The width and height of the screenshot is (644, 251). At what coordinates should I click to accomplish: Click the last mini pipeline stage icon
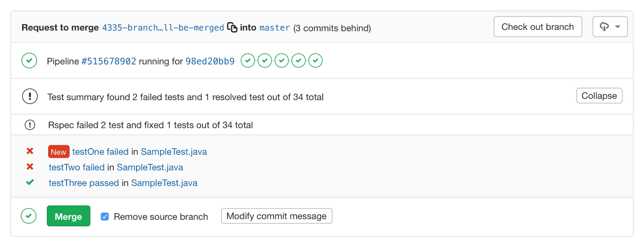coord(315,60)
